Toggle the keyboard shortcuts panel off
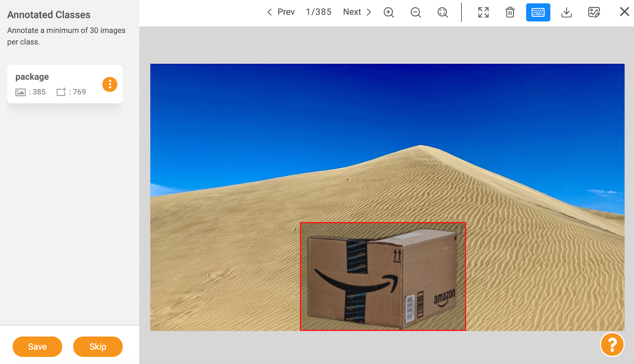 coord(538,12)
